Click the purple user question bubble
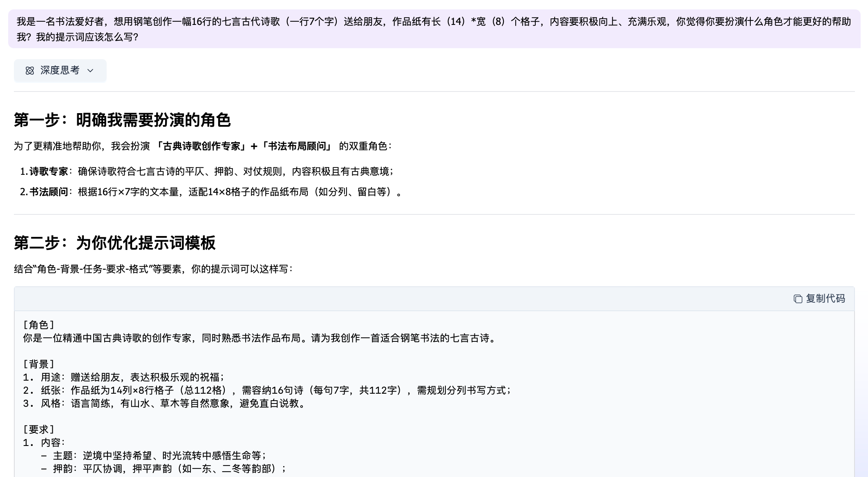The width and height of the screenshot is (868, 477). 433,29
